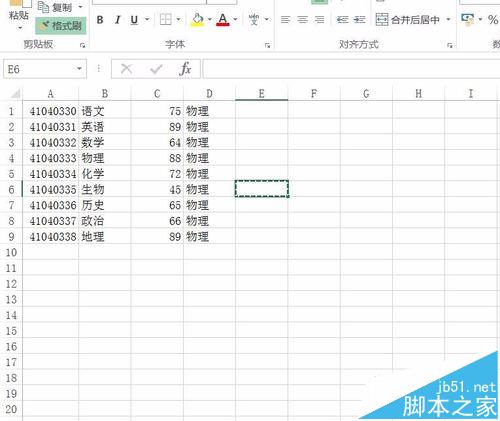Toggle Italic formatting
500x421 pixels.
click(117, 20)
